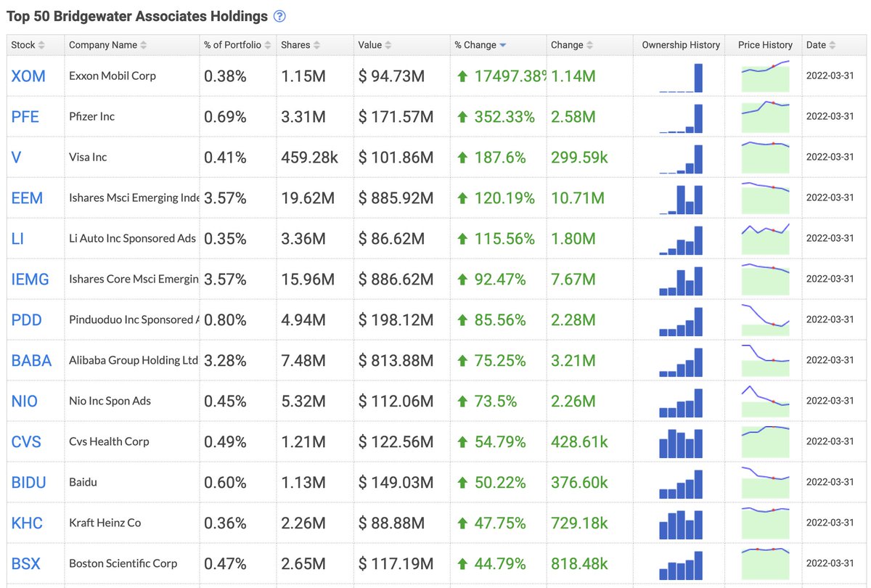Screen dimensions: 871x588
Task: Click the 73.5% change value
Action: 496,401
